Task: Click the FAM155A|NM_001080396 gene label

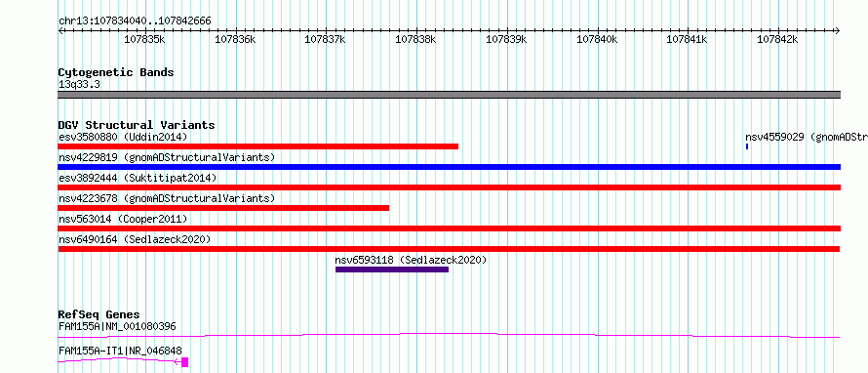Action: (x=117, y=326)
